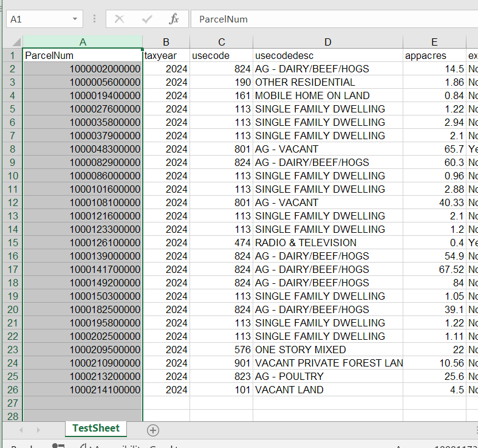
Task: Select usecode cell with value 474
Action: 221,243
